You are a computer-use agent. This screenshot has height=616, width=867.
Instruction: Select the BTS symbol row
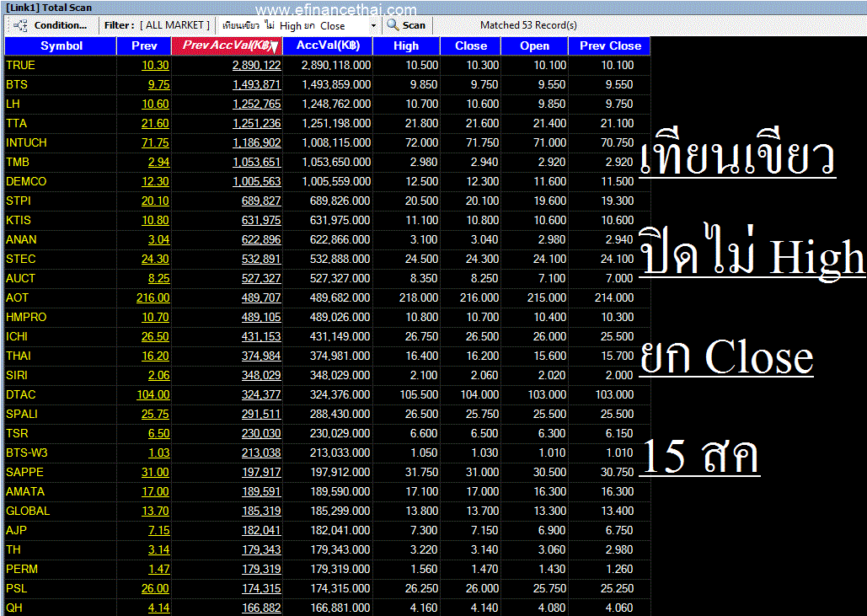coord(327,84)
